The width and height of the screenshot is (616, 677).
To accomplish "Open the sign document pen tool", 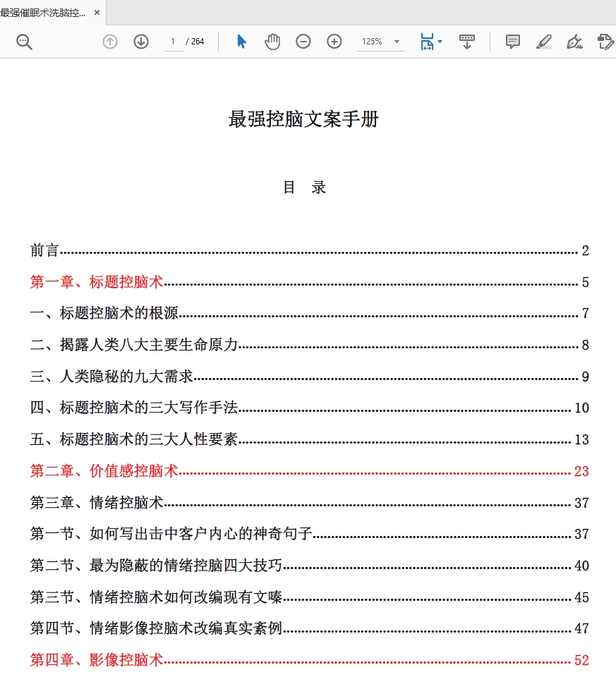I will (x=574, y=42).
